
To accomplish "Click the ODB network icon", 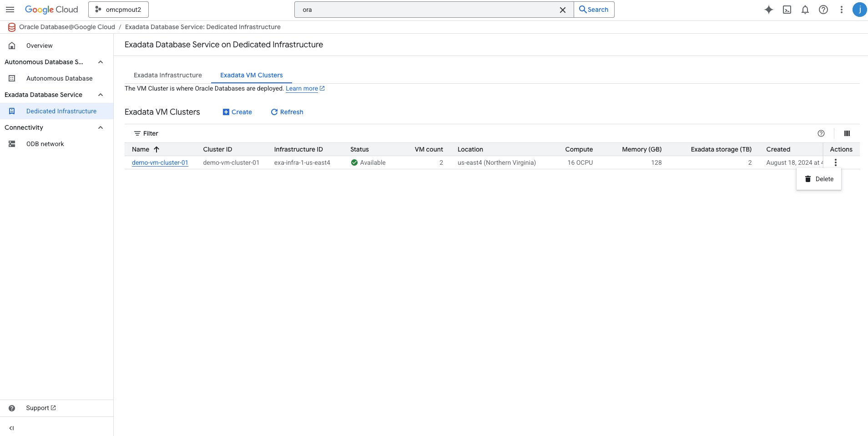I will [12, 144].
